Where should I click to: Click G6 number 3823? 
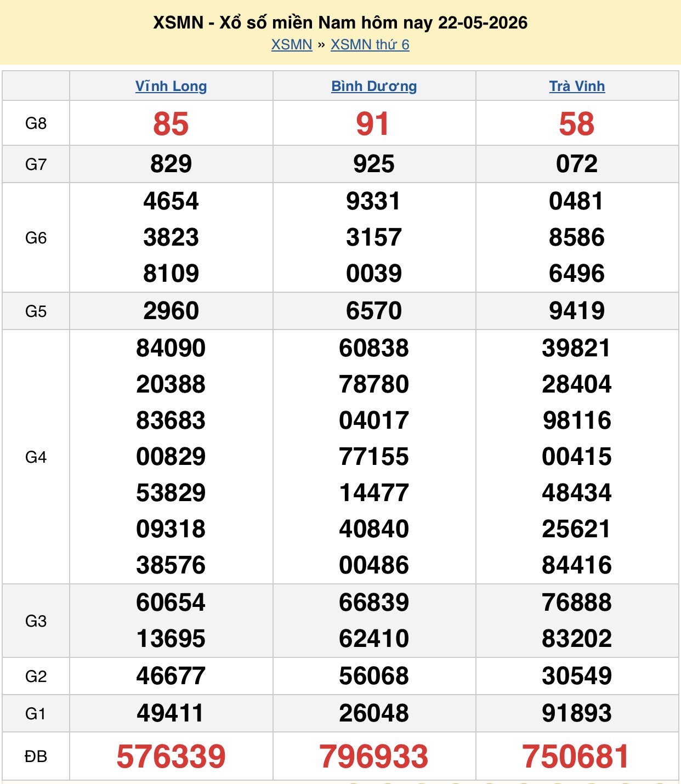point(171,237)
